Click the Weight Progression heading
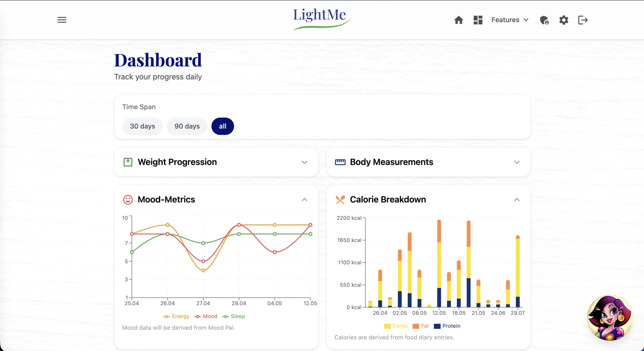This screenshot has width=644, height=351. [x=177, y=162]
